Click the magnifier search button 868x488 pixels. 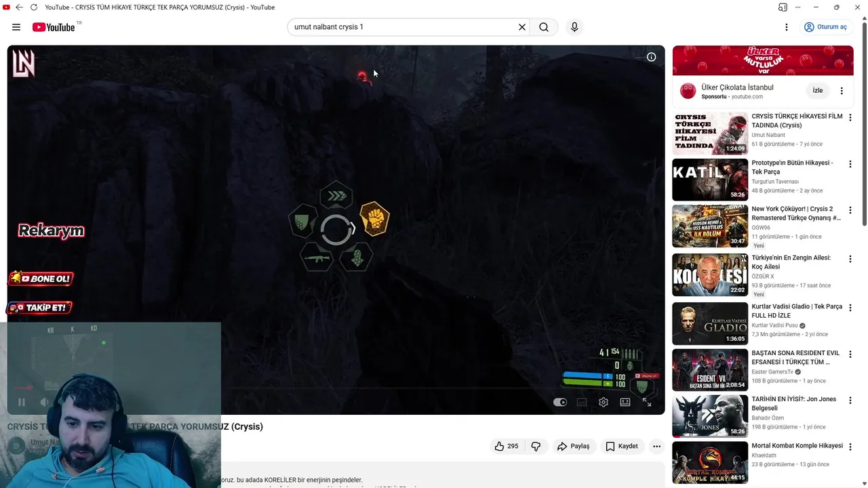[x=544, y=27]
